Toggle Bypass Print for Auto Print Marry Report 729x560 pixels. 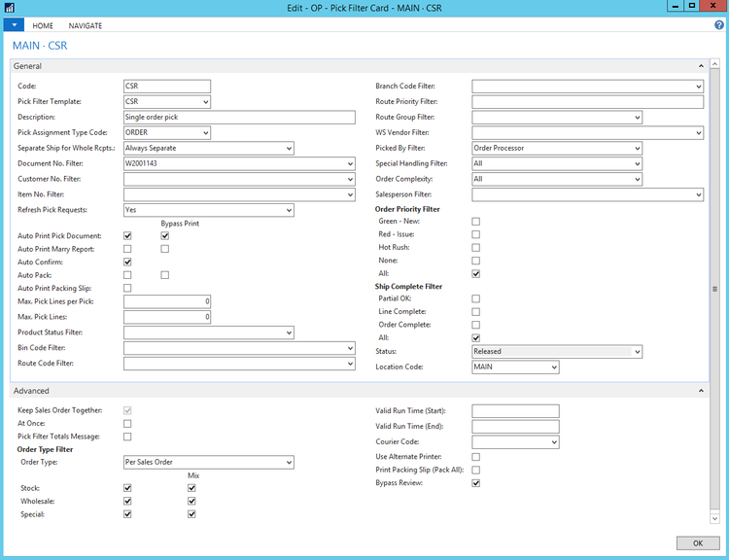click(x=164, y=249)
